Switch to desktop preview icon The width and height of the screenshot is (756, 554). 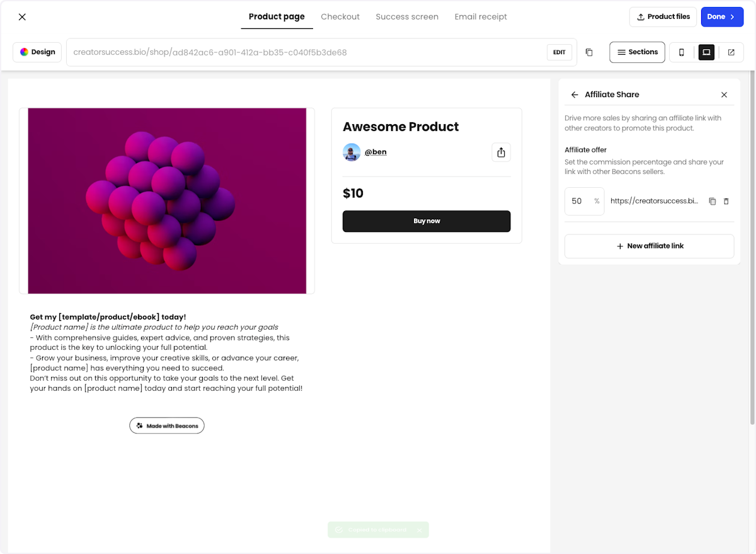(x=706, y=52)
